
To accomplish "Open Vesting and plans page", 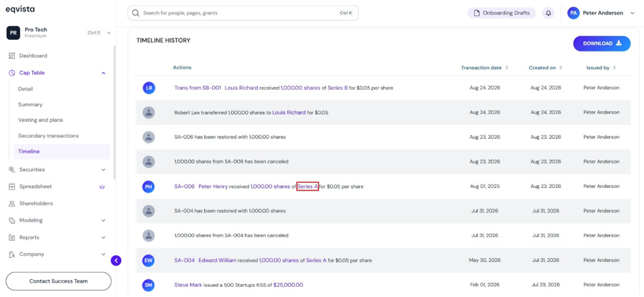I will 40,120.
